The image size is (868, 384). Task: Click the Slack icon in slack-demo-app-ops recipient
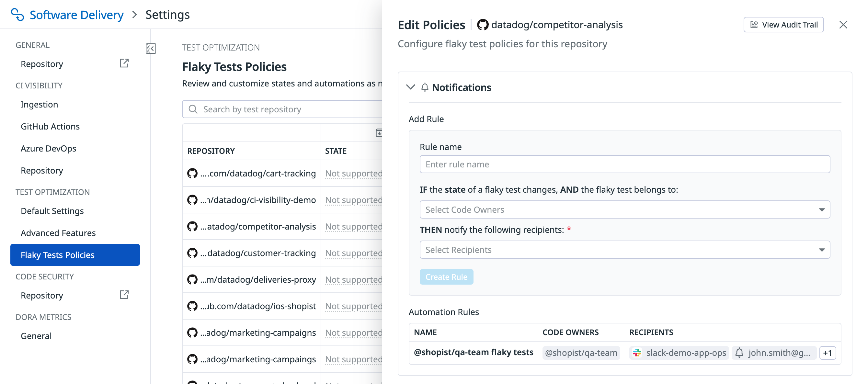coord(637,353)
